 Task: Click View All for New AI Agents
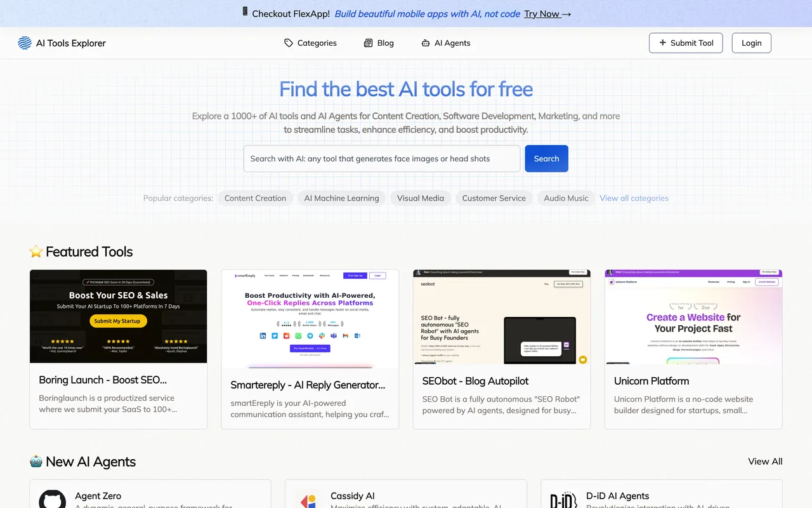coord(765,462)
